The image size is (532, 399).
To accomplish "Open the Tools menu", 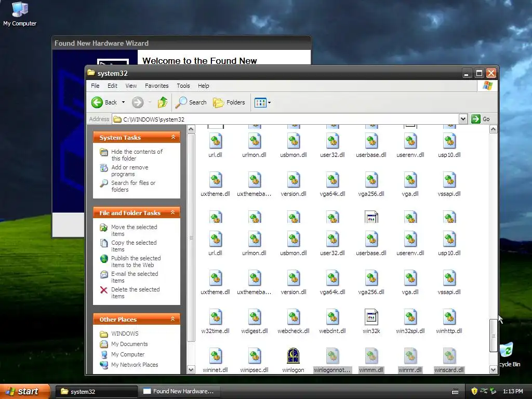I will tap(183, 86).
